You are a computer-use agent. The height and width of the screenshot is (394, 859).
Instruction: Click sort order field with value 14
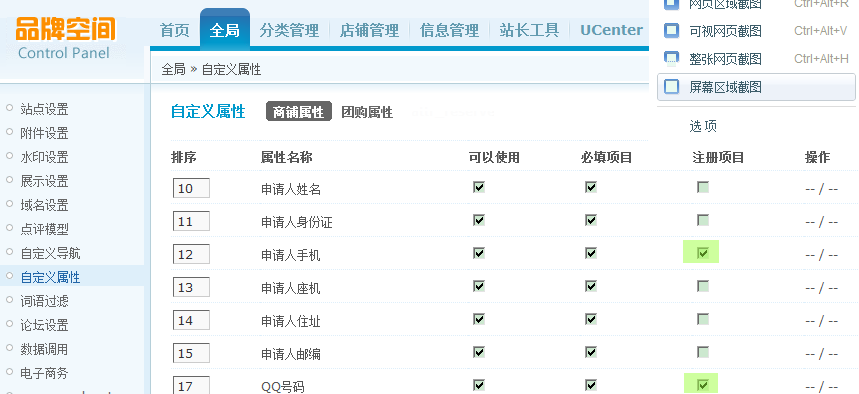[191, 320]
